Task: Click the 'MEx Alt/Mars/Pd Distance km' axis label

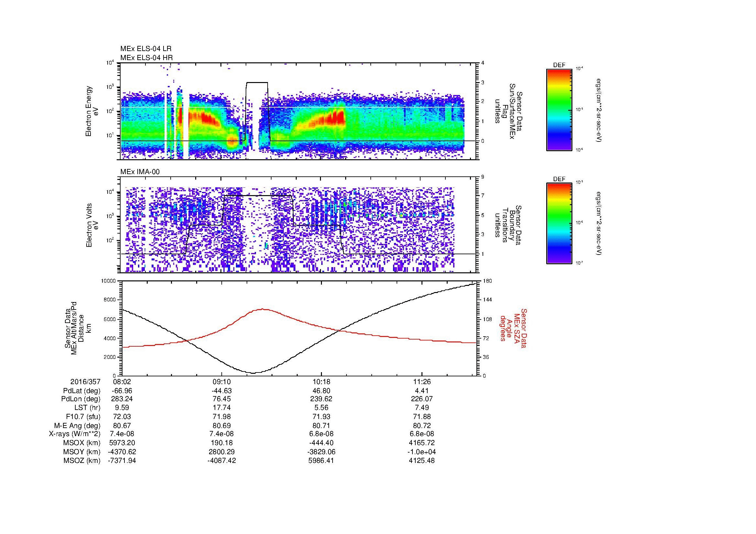Action: point(78,328)
